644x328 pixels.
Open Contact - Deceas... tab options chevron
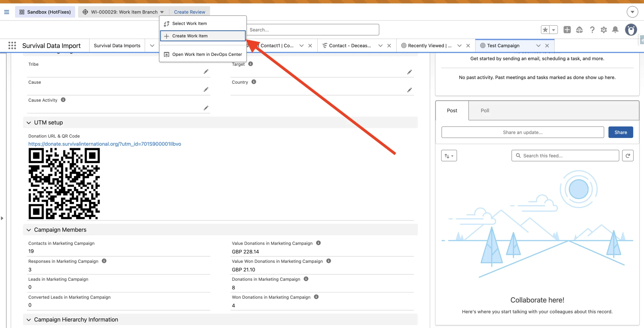pos(380,46)
